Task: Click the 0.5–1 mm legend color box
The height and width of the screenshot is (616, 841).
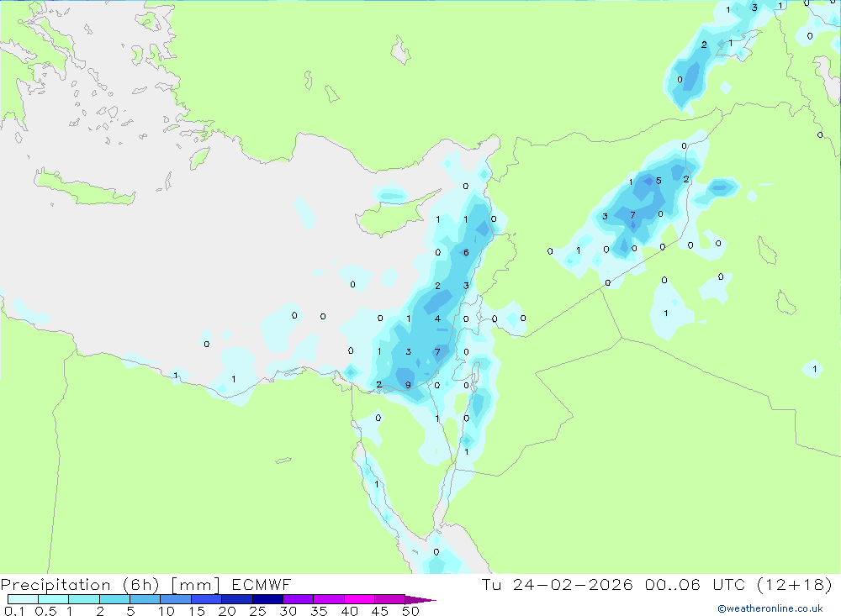Action: tap(54, 599)
